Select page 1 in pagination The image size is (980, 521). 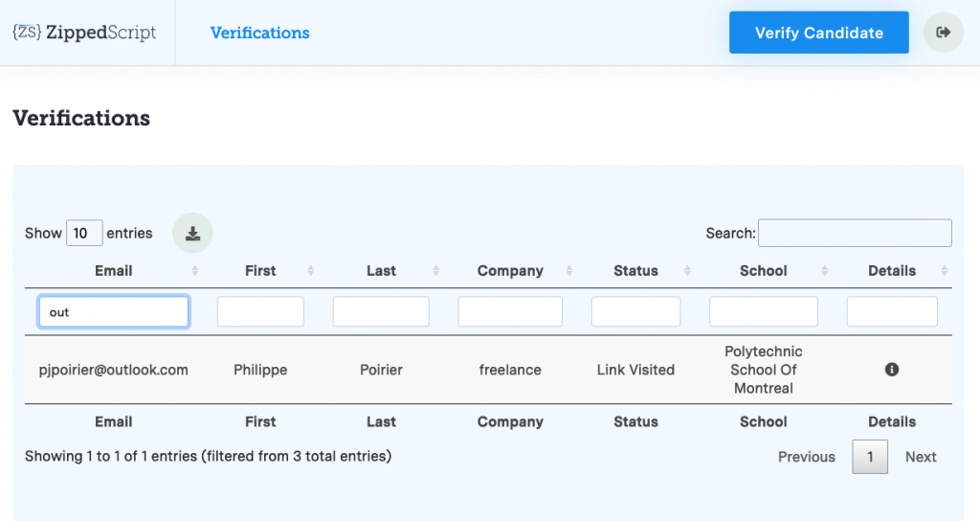pyautogui.click(x=869, y=457)
